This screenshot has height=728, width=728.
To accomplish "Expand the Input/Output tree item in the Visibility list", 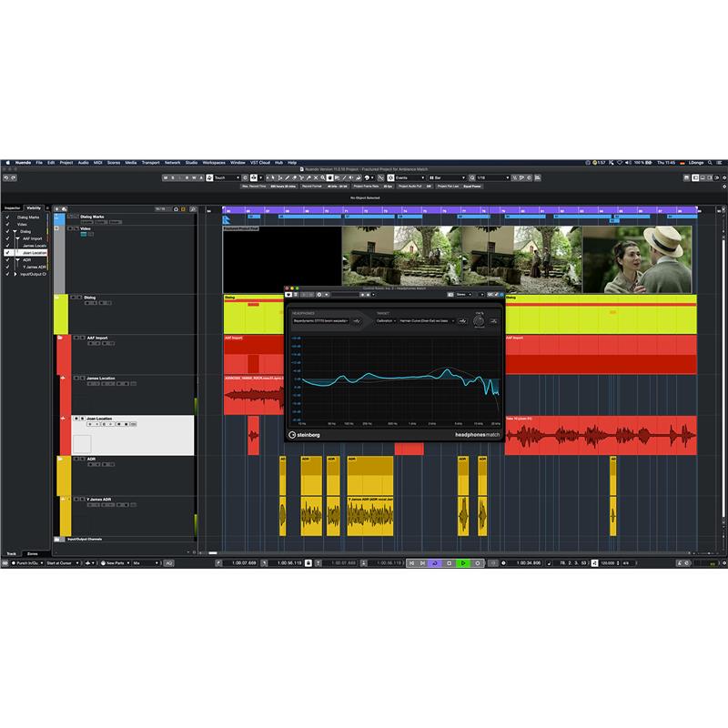I will (x=15, y=275).
